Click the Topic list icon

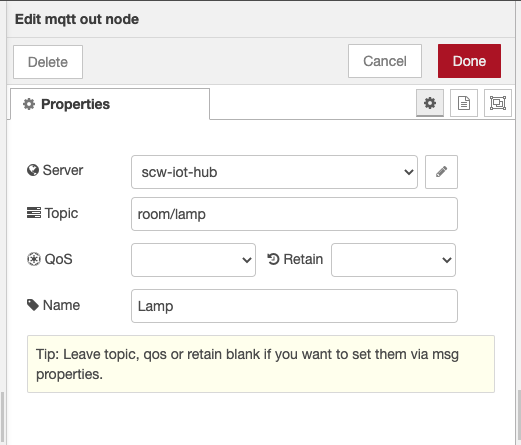pos(34,213)
